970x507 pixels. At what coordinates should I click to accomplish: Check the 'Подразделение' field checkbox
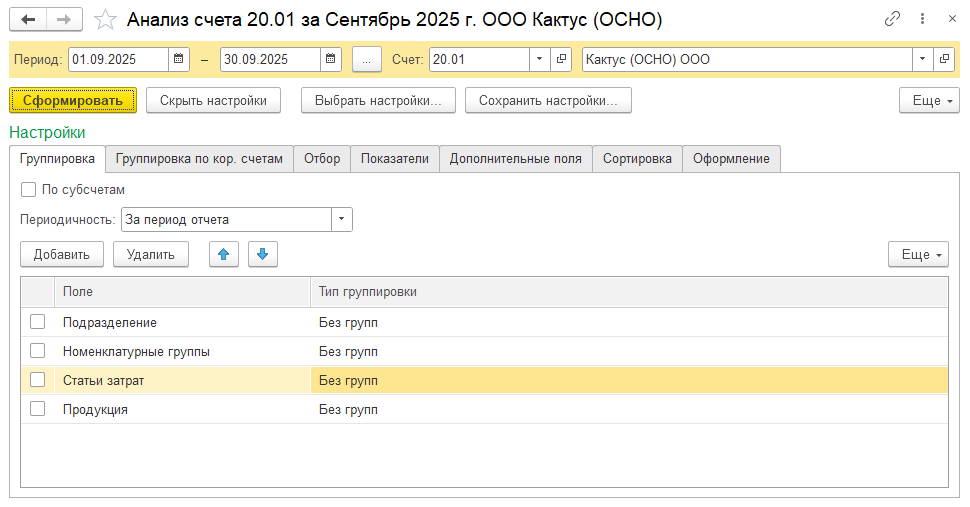point(37,322)
